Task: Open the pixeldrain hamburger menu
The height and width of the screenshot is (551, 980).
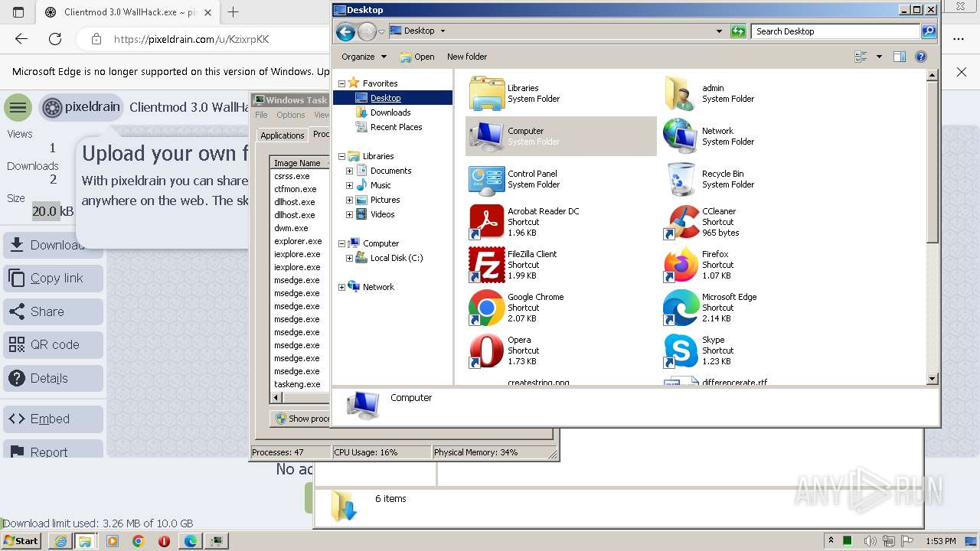Action: [18, 107]
